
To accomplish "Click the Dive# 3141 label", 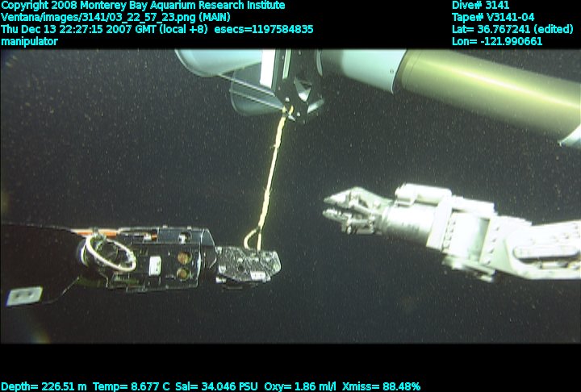I will click(x=480, y=6).
